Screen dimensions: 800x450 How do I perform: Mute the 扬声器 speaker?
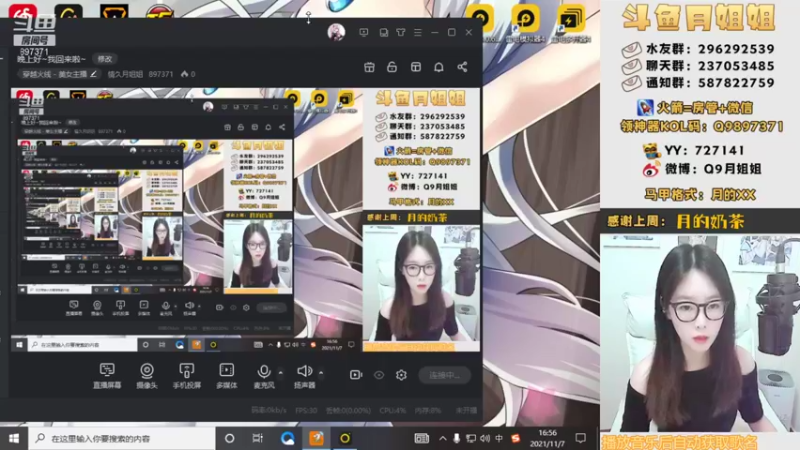click(x=305, y=376)
